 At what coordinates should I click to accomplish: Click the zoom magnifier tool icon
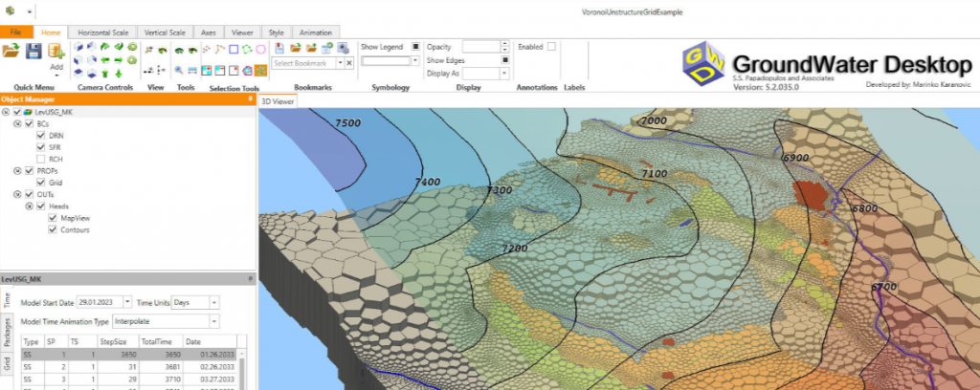pyautogui.click(x=179, y=70)
